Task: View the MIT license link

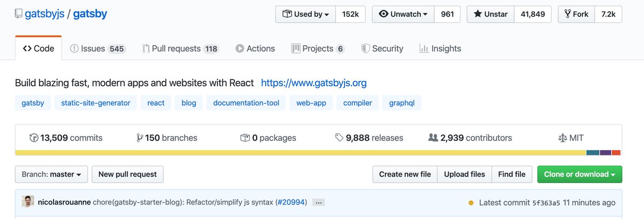Action: pyautogui.click(x=571, y=138)
